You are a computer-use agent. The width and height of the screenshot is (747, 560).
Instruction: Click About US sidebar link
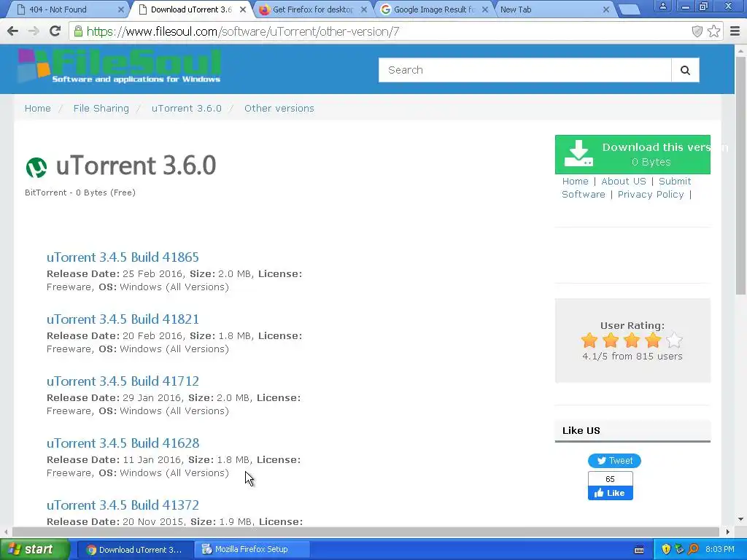pyautogui.click(x=624, y=182)
